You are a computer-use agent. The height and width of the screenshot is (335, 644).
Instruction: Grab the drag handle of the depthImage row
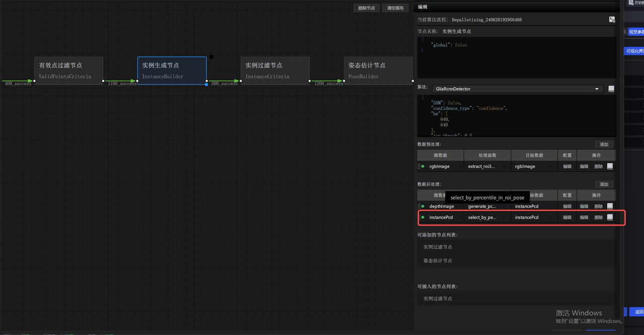click(419, 206)
